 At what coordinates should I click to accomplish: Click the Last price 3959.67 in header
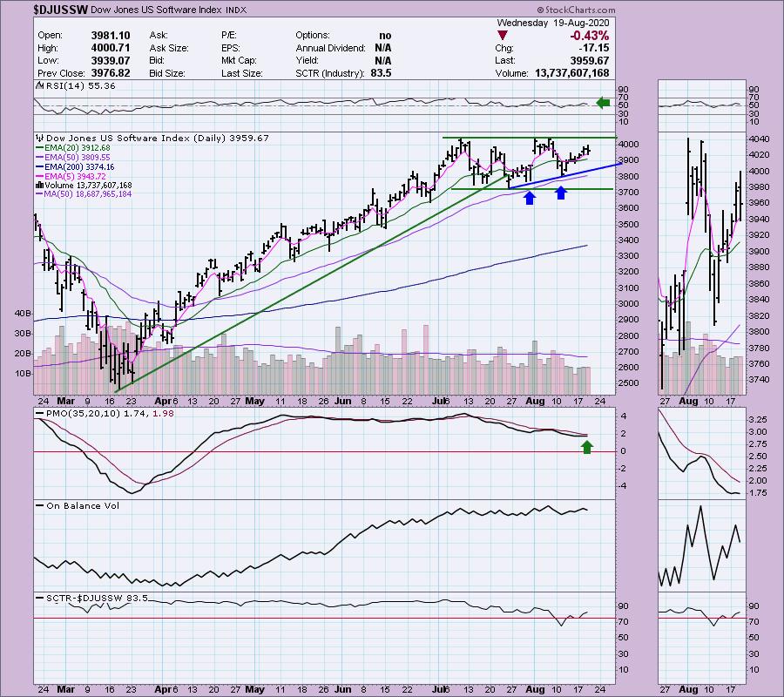click(x=590, y=60)
